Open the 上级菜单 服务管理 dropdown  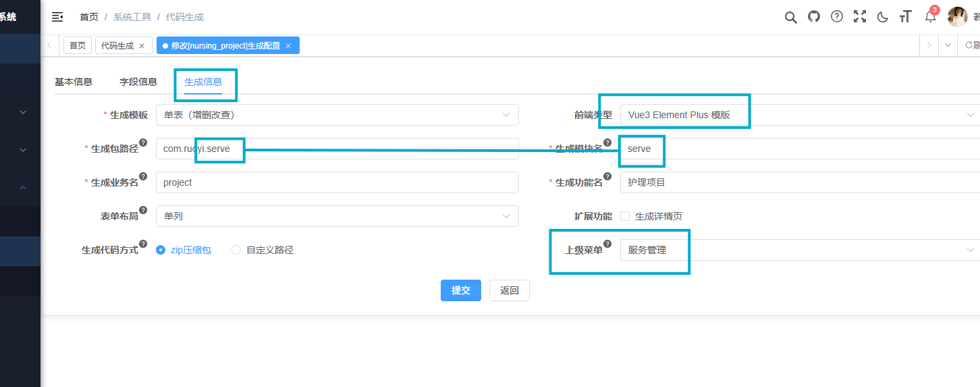click(x=800, y=250)
